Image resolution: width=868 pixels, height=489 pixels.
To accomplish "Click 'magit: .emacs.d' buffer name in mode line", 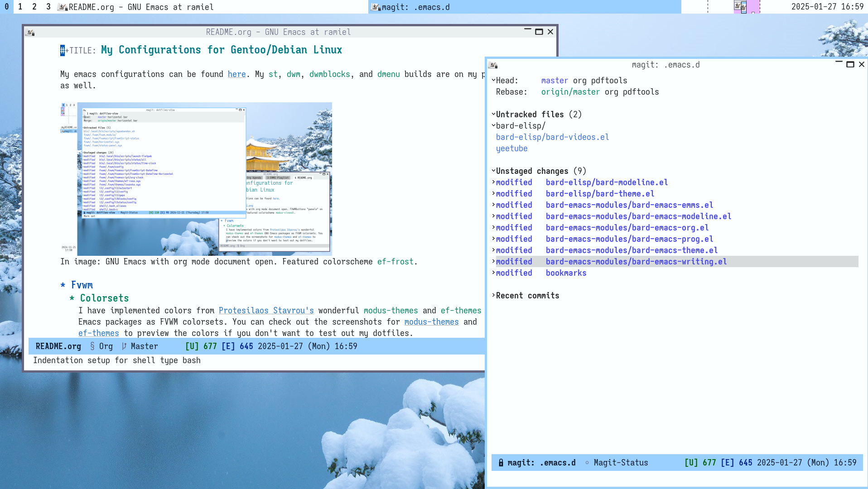I will 542,463.
